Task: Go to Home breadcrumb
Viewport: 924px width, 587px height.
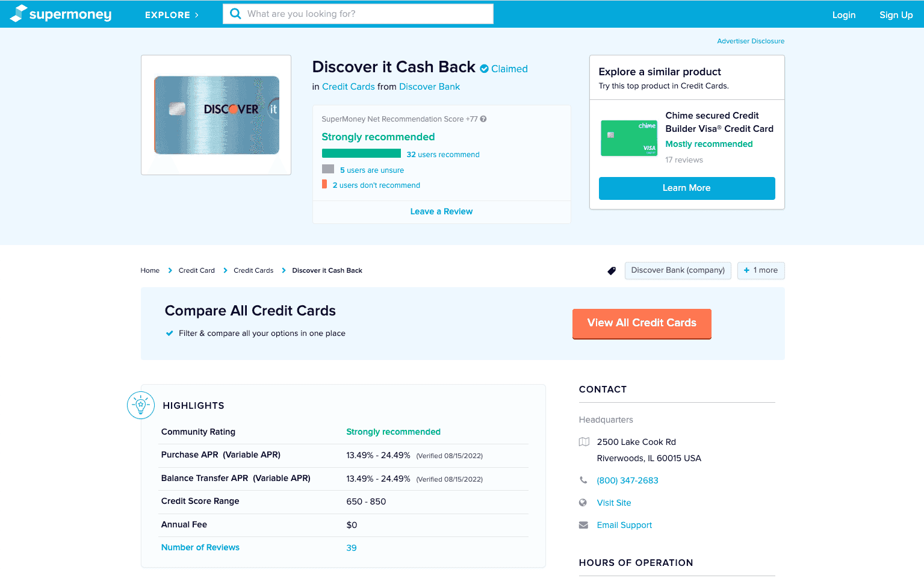Action: (x=150, y=270)
